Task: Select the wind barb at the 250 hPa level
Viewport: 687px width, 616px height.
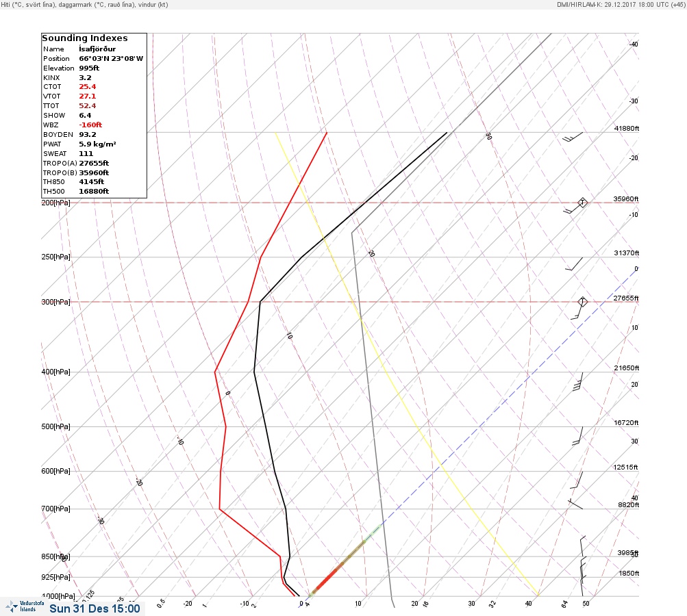Action: 574,264
